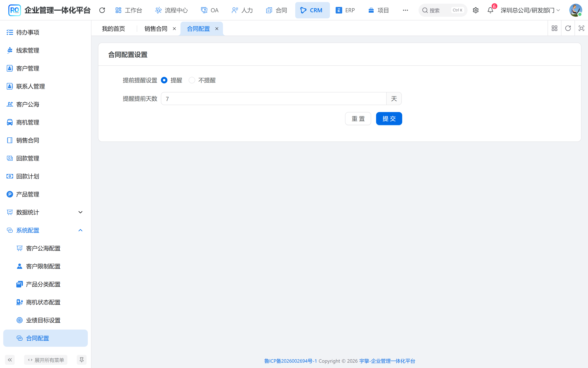Open 客户限制配置 in the sidebar
The image size is (588, 368).
(x=46, y=266)
